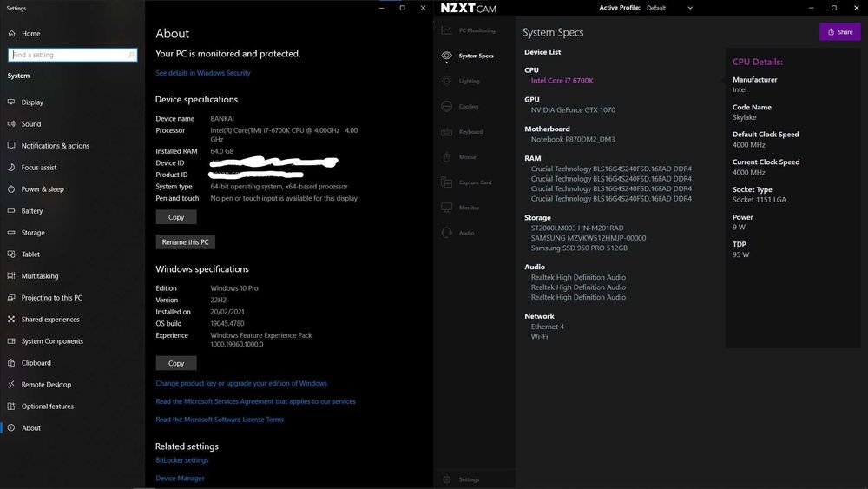Select Wi-Fi network entry

point(539,337)
